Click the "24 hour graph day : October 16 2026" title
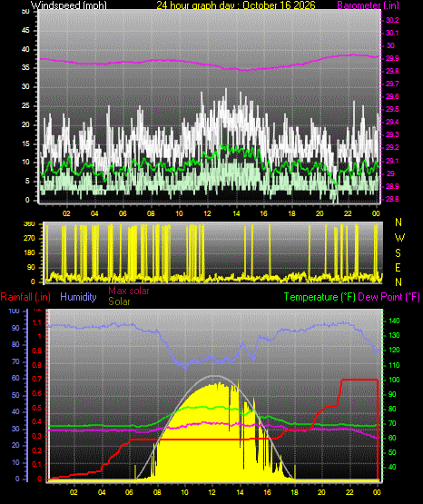Viewport: 423px width, 504px height. click(236, 5)
